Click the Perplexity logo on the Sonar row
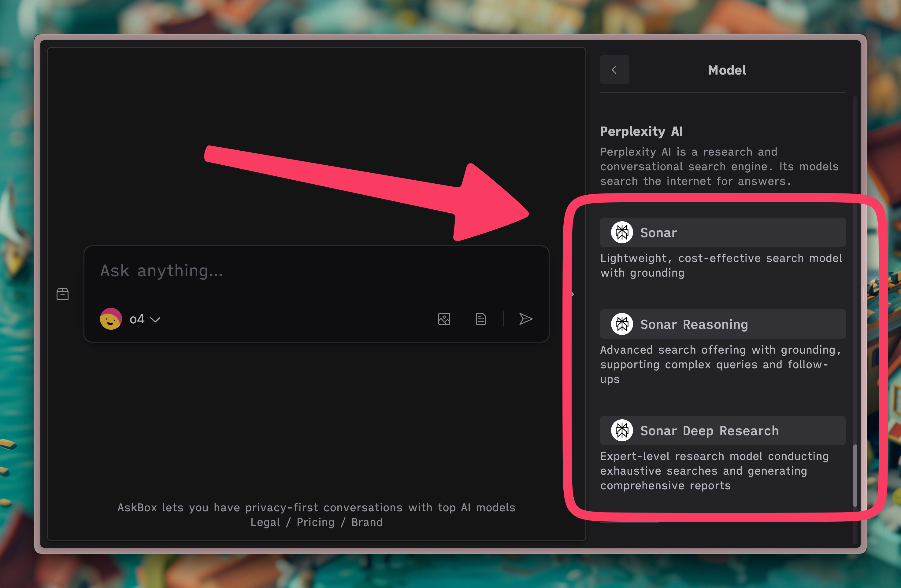Screen dimensions: 901x588 point(622,232)
